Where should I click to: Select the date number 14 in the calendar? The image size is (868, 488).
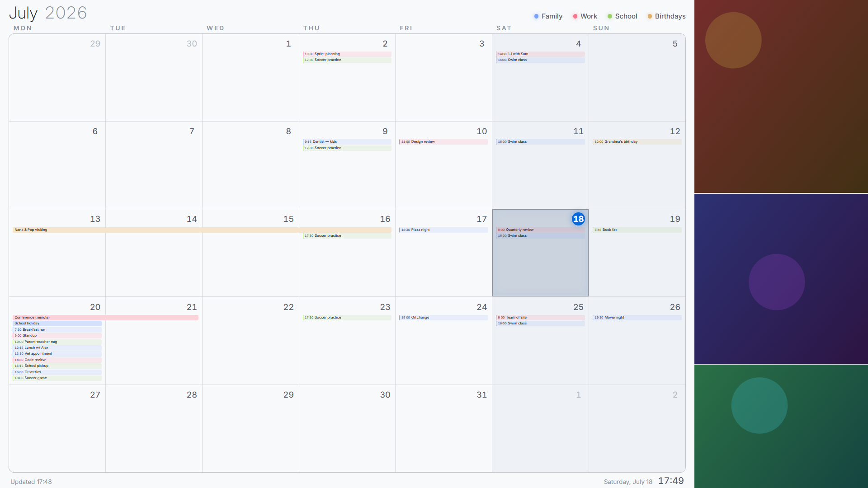[192, 219]
